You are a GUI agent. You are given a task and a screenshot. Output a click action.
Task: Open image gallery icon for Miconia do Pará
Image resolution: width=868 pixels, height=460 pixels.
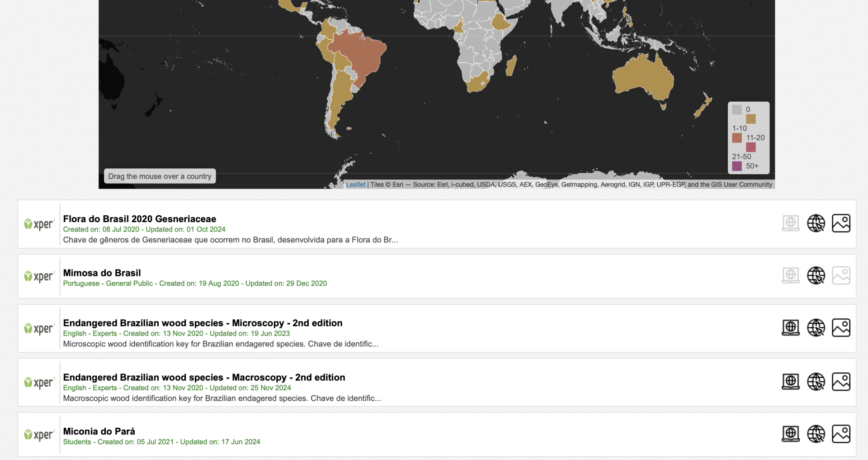tap(841, 434)
